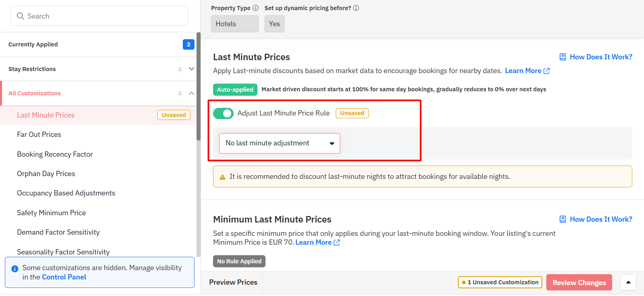644x296 pixels.
Task: Click the sidebar vertical scrollbar
Action: pos(199,87)
